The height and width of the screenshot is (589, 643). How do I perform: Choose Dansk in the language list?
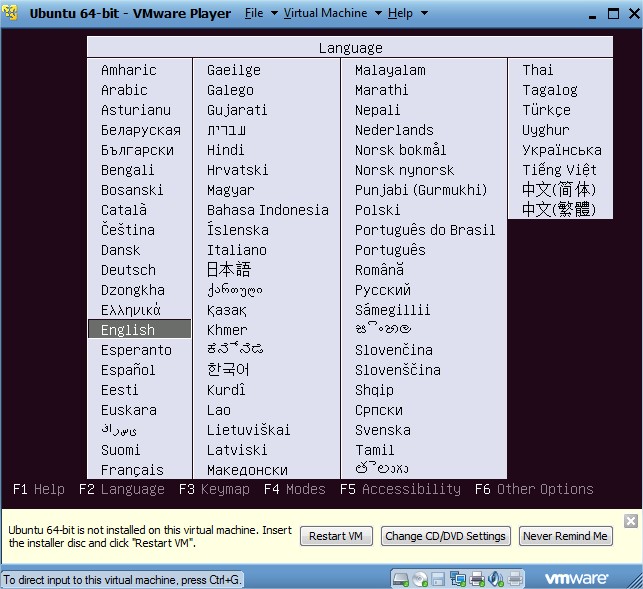[x=120, y=250]
